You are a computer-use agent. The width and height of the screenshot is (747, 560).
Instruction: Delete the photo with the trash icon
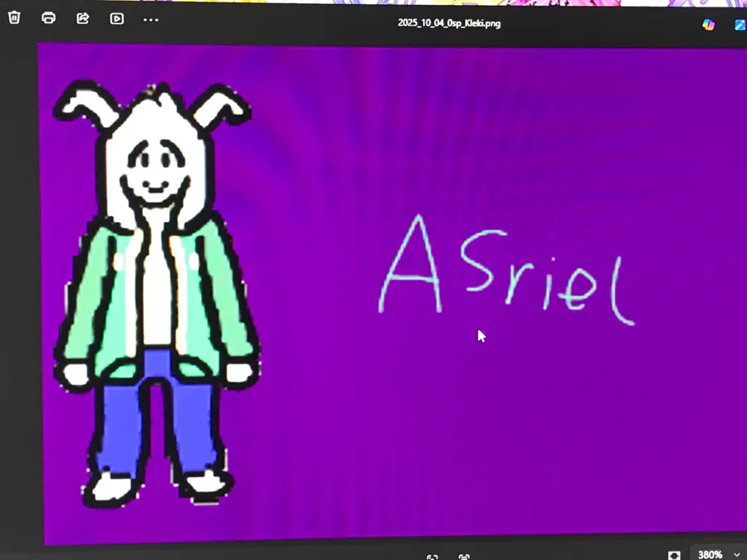(x=14, y=17)
